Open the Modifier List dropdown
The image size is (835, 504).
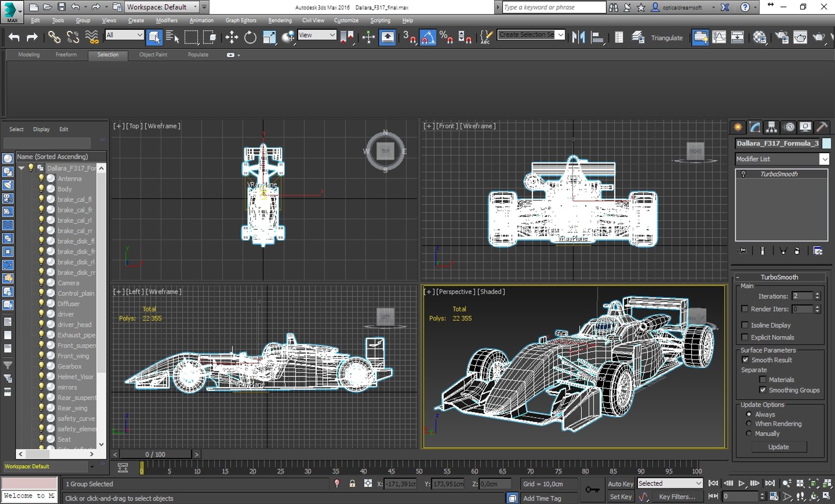[x=781, y=159]
